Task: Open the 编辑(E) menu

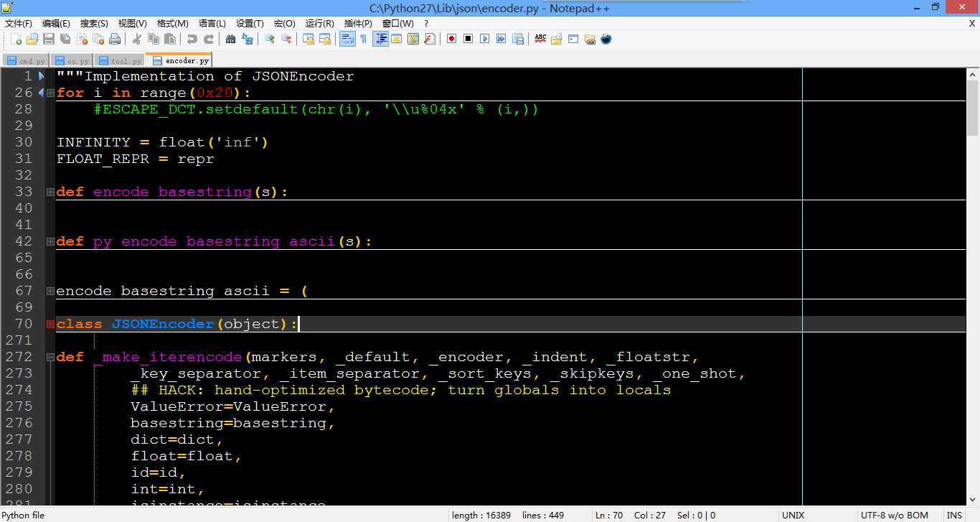Action: click(56, 23)
